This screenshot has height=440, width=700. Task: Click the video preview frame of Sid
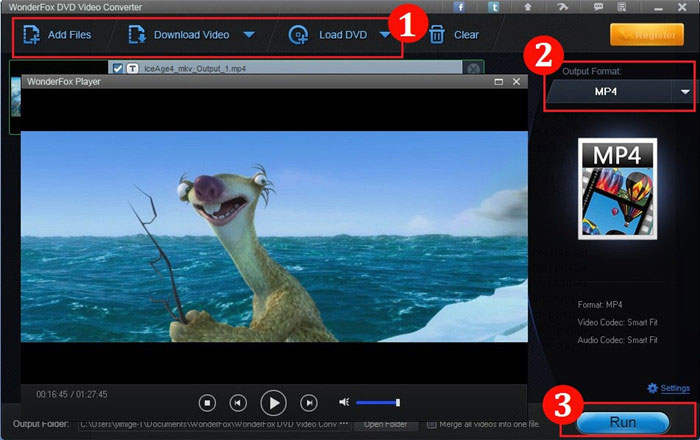pyautogui.click(x=274, y=237)
